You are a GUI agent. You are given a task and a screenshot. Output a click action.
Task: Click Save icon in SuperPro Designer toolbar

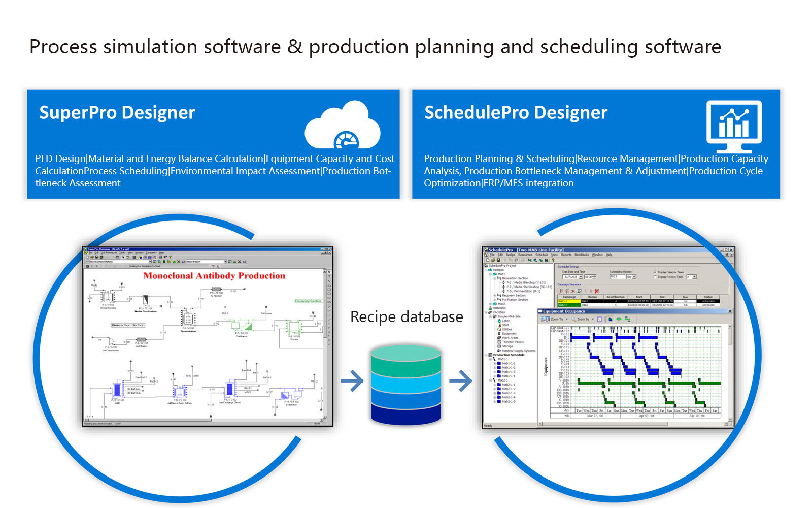(x=97, y=257)
